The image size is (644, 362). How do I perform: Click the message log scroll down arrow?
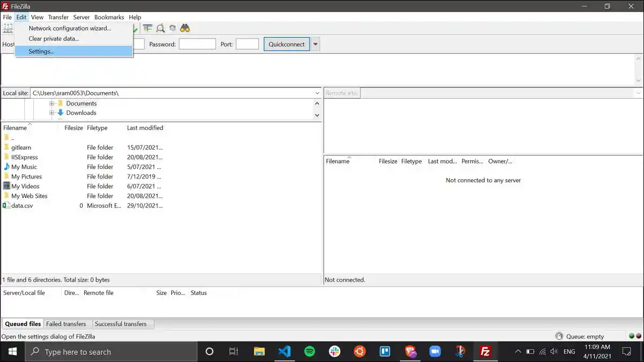click(638, 80)
